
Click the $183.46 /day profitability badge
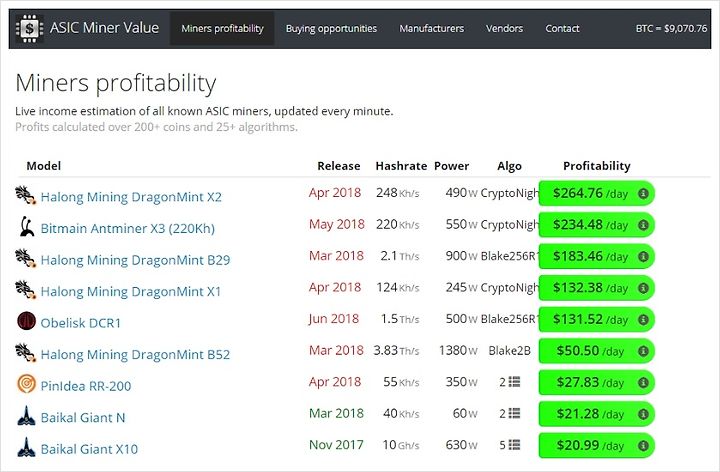[x=596, y=256]
